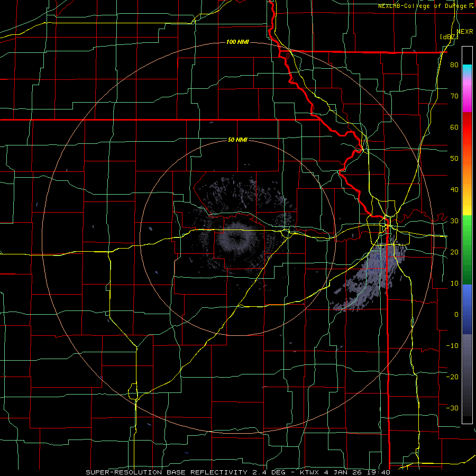This screenshot has height=476, width=476.
Task: Click the "70" value on dBZ scale
Action: pyautogui.click(x=454, y=96)
